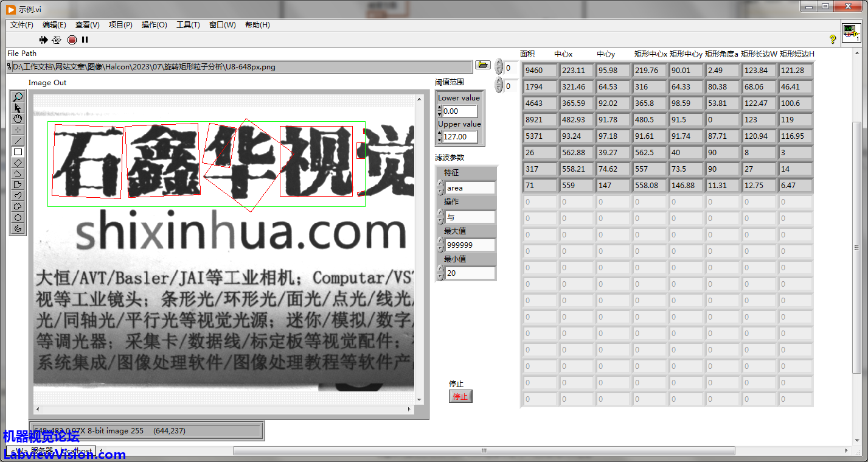Viewport: 868px width, 462px height.
Task: Click the 特征 area ring selector arrows
Action: coord(440,187)
